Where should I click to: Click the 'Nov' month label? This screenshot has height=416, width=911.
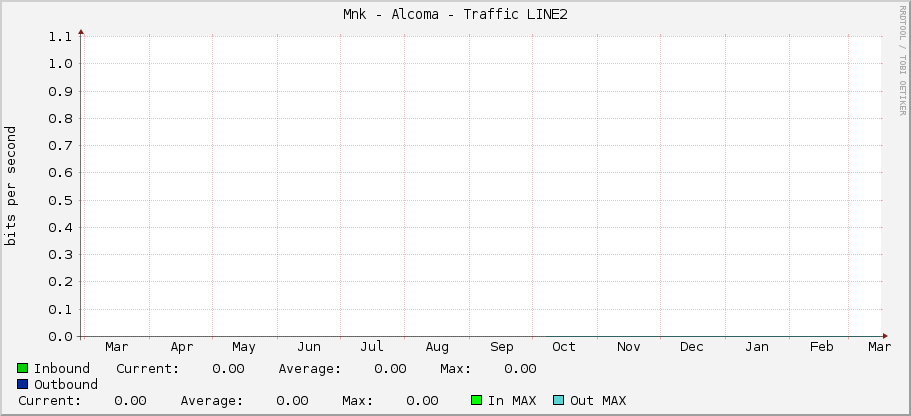point(629,347)
